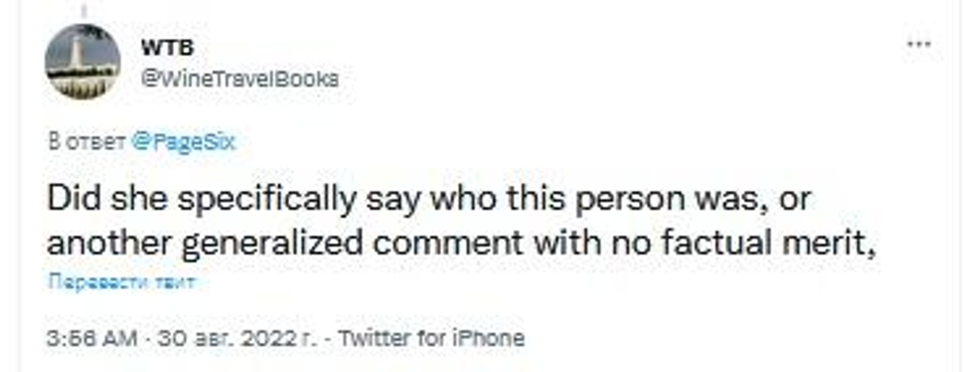Click the thread connector line above the avatar
The width and height of the screenshot is (980, 372).
coord(84,11)
